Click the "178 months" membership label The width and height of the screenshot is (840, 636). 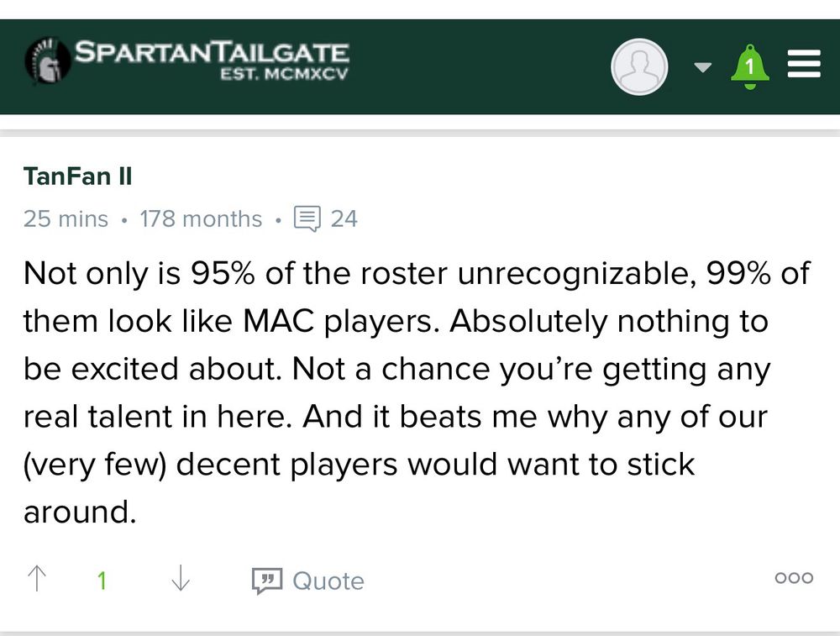pos(201,219)
